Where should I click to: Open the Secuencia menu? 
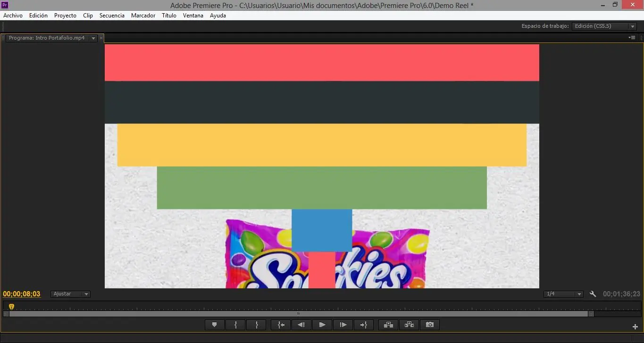pyautogui.click(x=112, y=16)
